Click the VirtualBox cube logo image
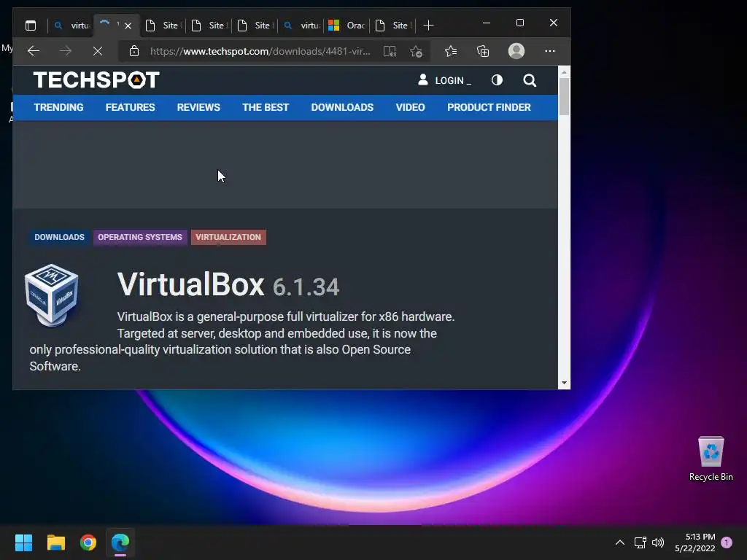 52,295
